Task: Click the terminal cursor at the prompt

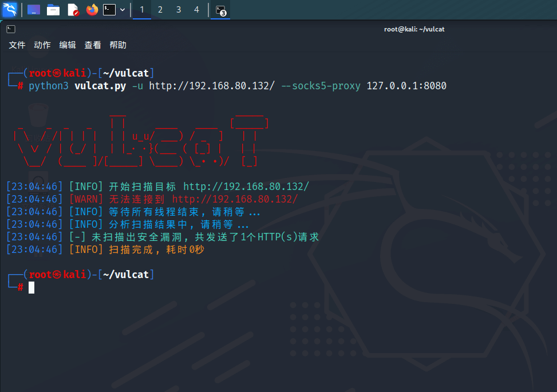Action: click(x=31, y=287)
